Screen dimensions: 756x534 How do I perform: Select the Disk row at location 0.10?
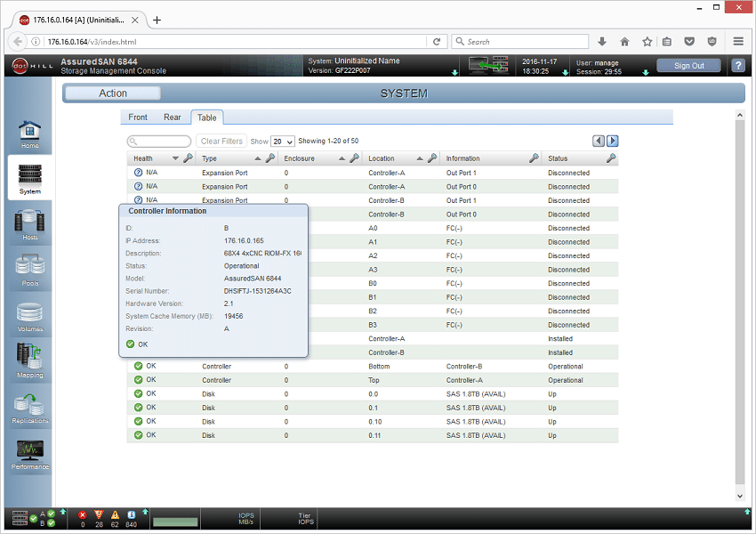click(x=372, y=422)
